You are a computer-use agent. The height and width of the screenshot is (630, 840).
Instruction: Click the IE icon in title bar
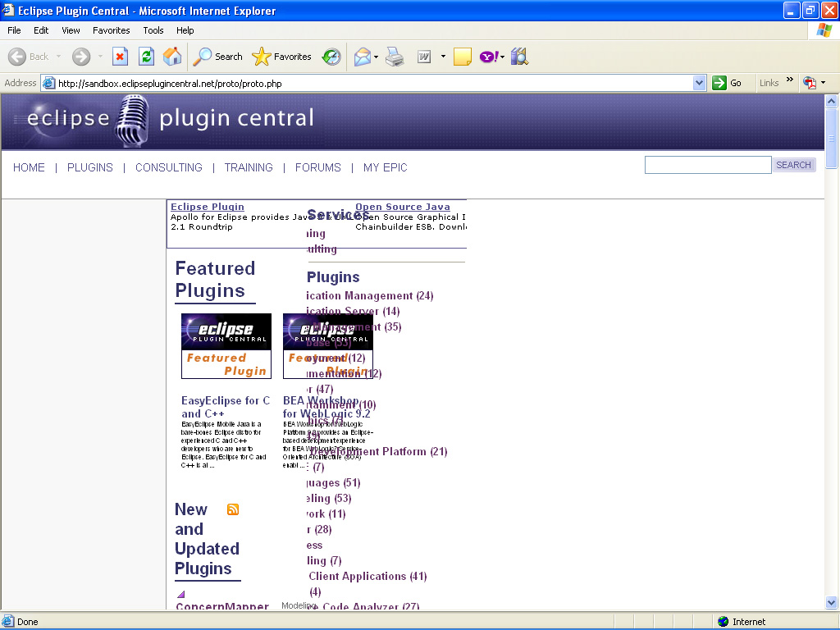(x=8, y=10)
